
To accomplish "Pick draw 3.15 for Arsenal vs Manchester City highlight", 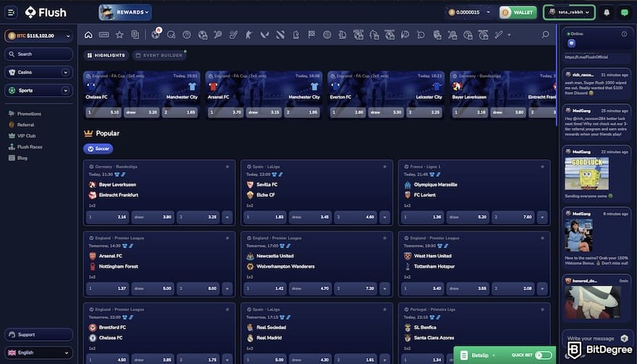I will (x=263, y=112).
